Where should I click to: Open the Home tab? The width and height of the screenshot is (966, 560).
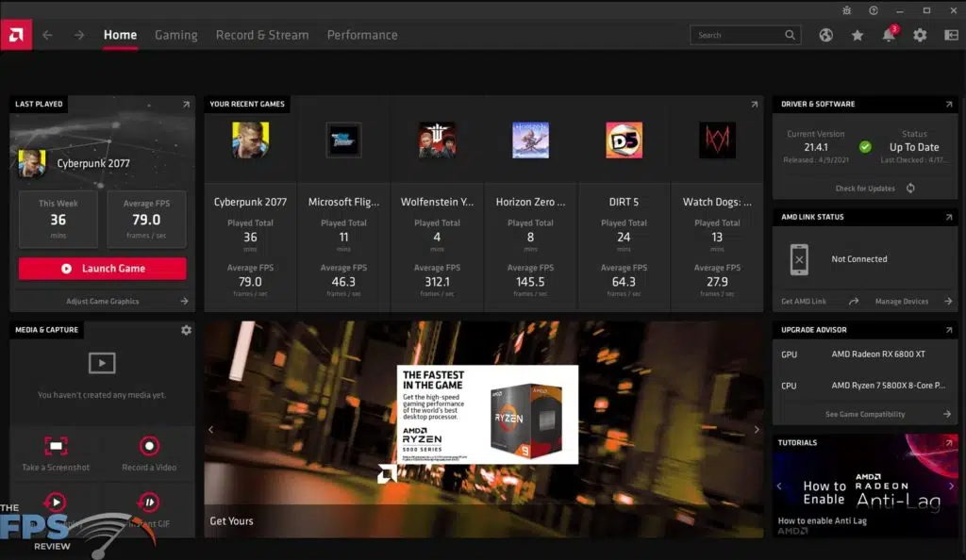(x=120, y=35)
